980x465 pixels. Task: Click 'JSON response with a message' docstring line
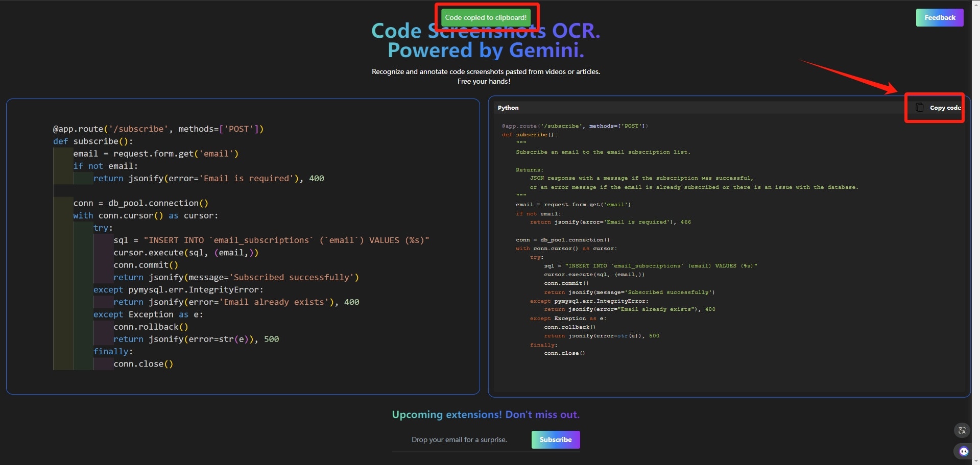pyautogui.click(x=641, y=178)
